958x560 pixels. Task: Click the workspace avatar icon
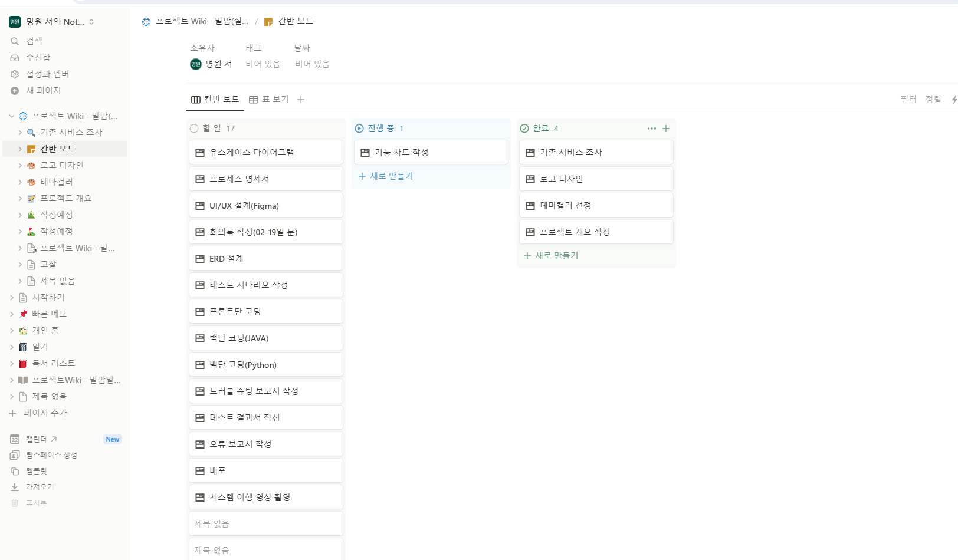coord(15,22)
